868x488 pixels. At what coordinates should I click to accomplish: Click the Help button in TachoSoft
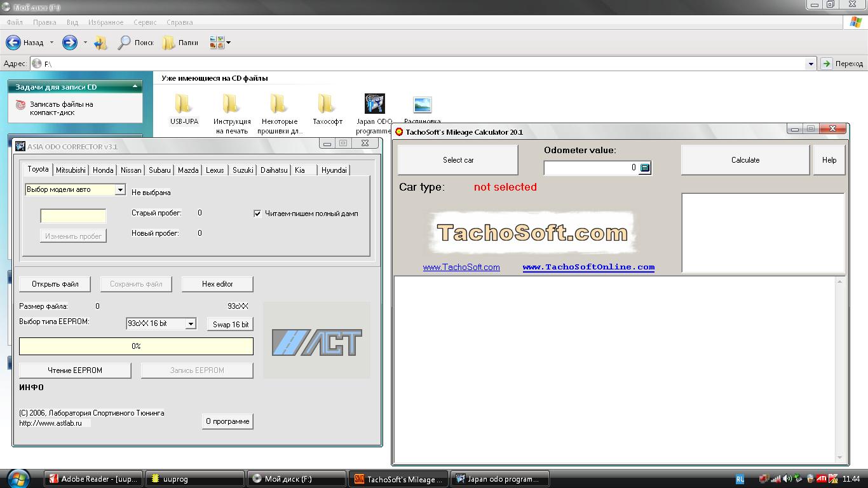829,160
